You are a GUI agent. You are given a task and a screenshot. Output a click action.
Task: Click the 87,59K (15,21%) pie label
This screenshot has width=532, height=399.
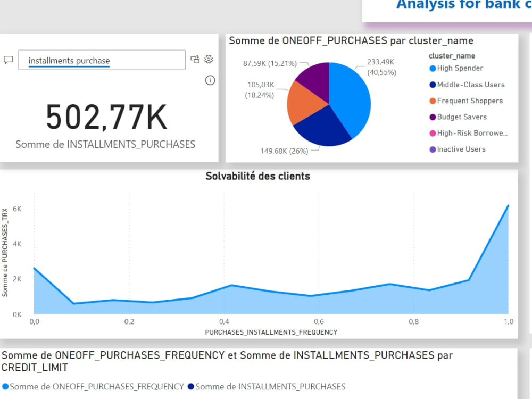tap(270, 63)
